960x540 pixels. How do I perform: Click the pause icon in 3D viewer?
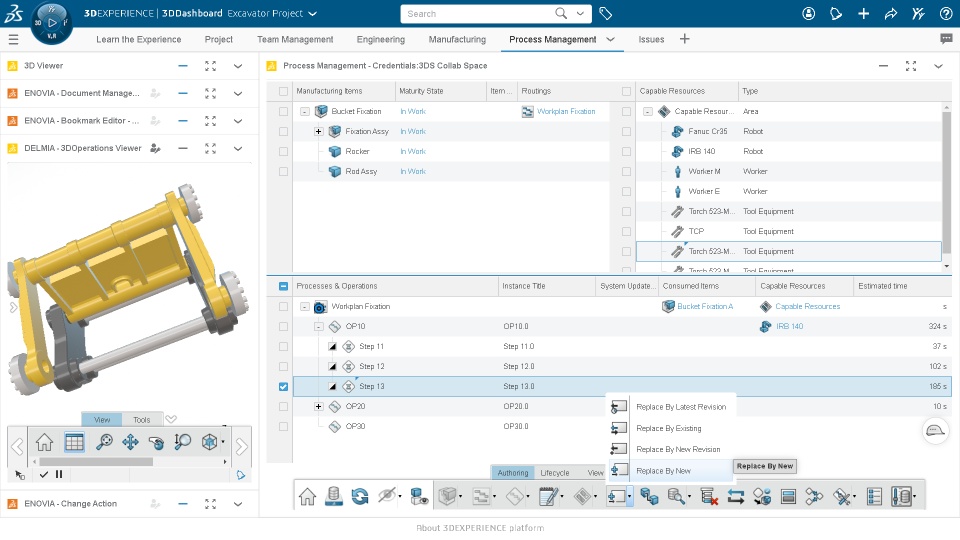click(x=59, y=474)
